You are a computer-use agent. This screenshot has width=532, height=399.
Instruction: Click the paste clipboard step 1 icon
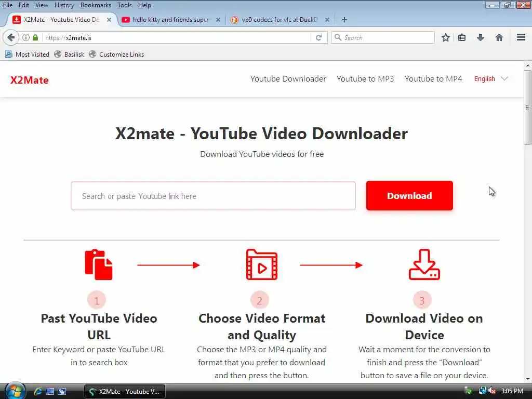point(99,264)
